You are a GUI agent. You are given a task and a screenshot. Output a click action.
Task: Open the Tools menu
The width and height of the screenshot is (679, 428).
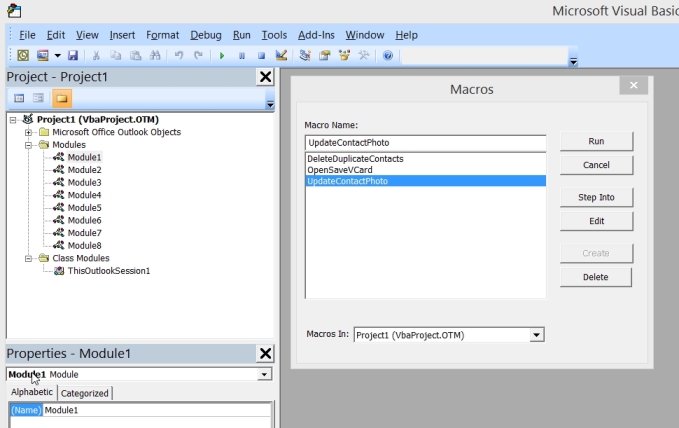tap(274, 35)
